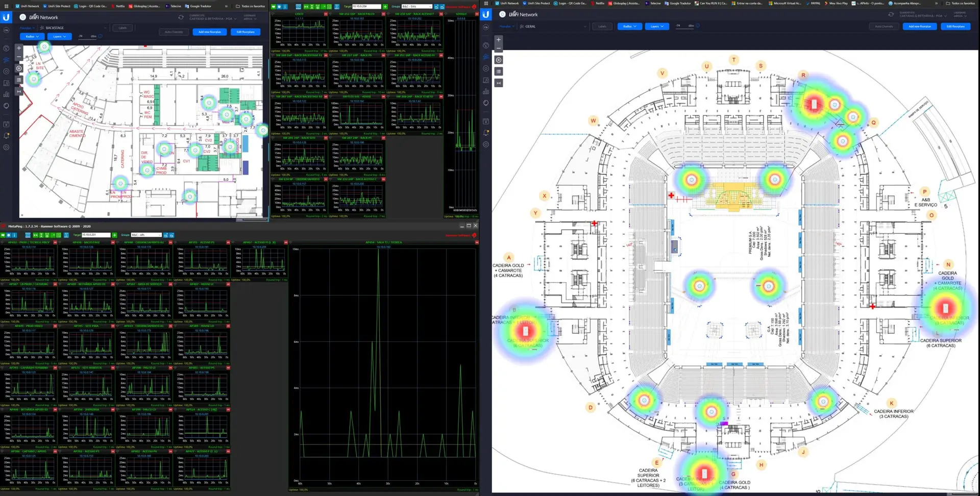The height and width of the screenshot is (496, 980).
Task: Click list-view map control on GERAL floorplan
Action: pos(499,71)
